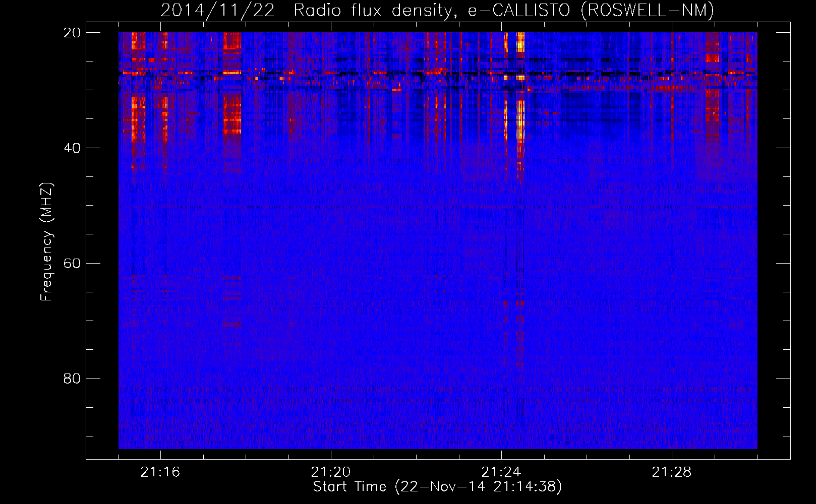Click the 21:28 time tick label
The width and height of the screenshot is (816, 504).
[672, 472]
